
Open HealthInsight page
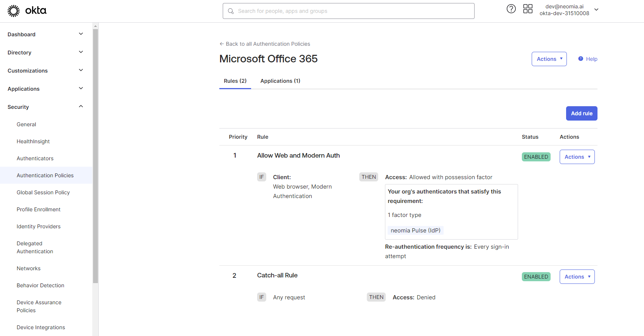[x=33, y=141]
